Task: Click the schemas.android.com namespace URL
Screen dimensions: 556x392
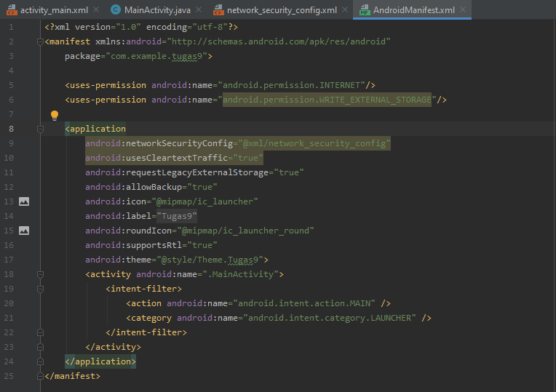Action: [x=278, y=42]
